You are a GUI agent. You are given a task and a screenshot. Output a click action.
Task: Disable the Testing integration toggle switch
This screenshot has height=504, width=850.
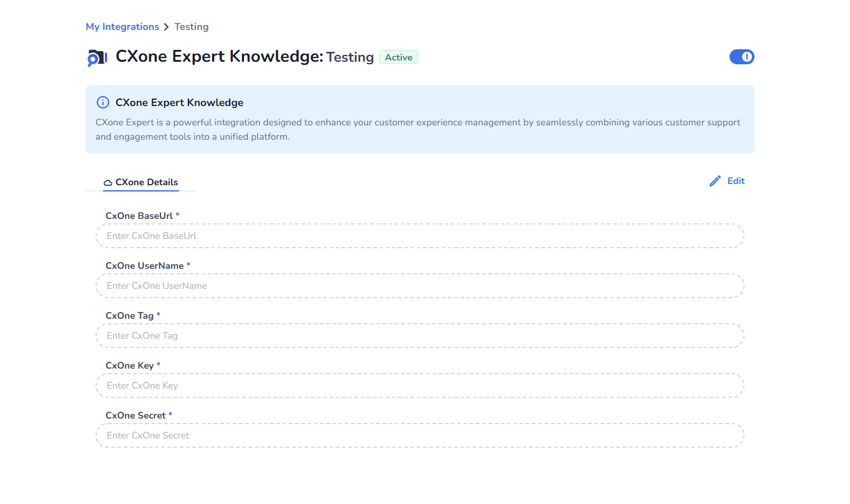coord(741,57)
